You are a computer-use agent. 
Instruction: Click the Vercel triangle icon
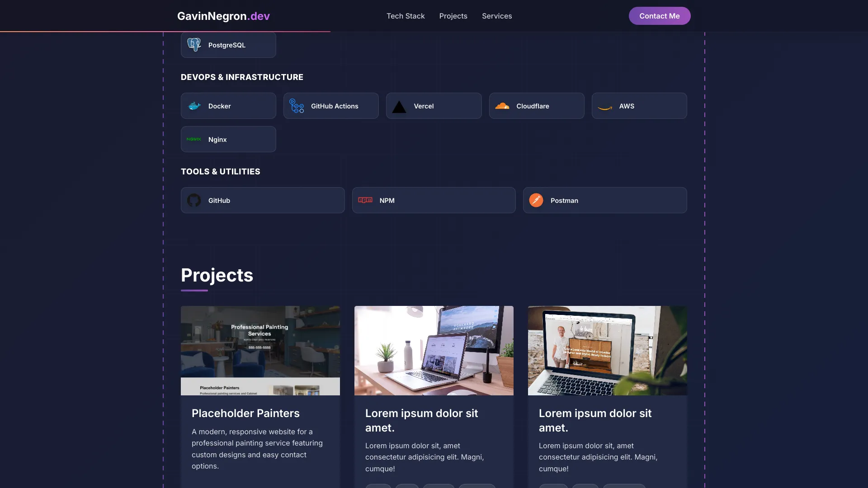click(x=399, y=107)
